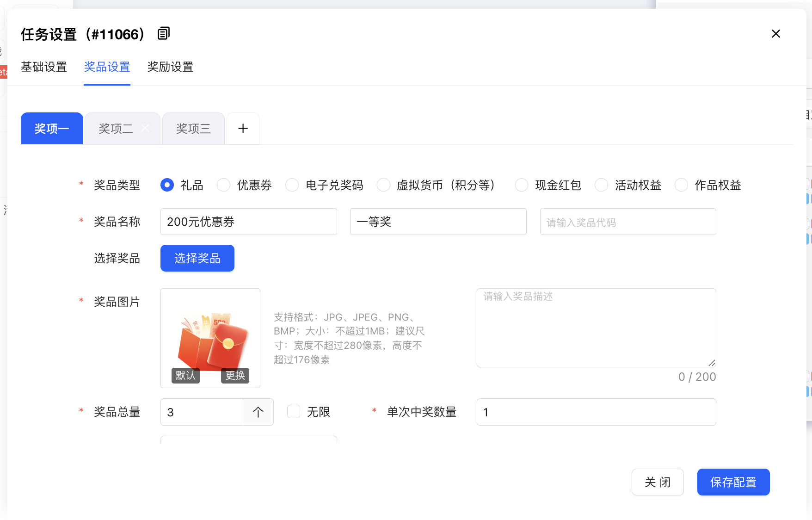Click the copy icon beside task title
The width and height of the screenshot is (812, 520).
(164, 34)
